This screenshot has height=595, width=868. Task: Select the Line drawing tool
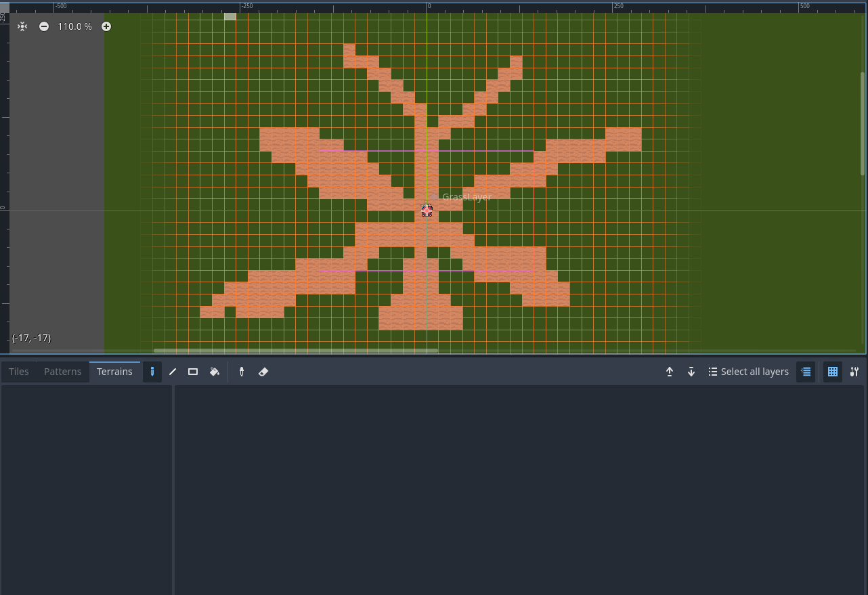click(173, 372)
